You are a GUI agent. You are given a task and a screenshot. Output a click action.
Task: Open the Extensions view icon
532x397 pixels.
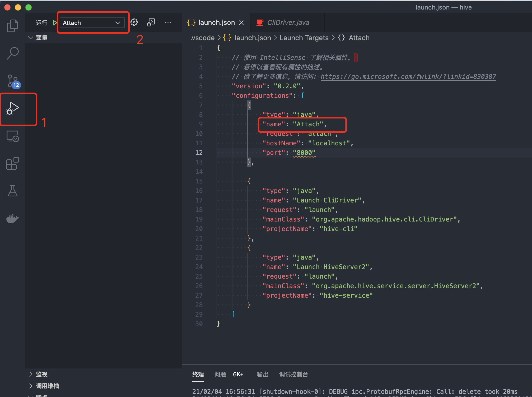(x=12, y=164)
